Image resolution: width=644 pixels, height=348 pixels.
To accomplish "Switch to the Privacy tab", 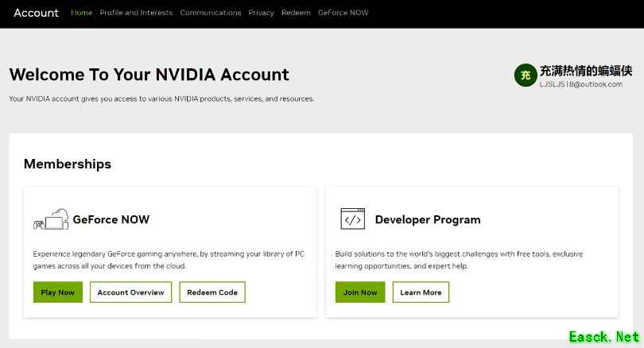I will pos(261,13).
